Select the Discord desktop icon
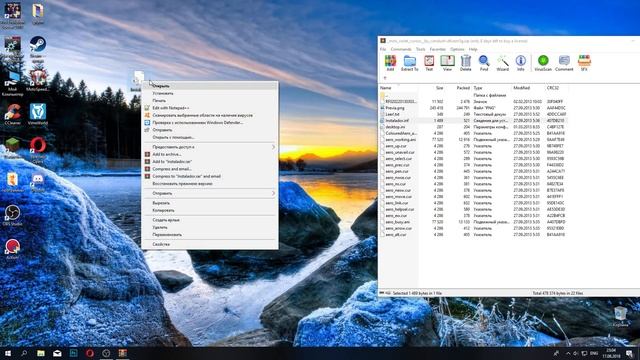 [x=38, y=182]
